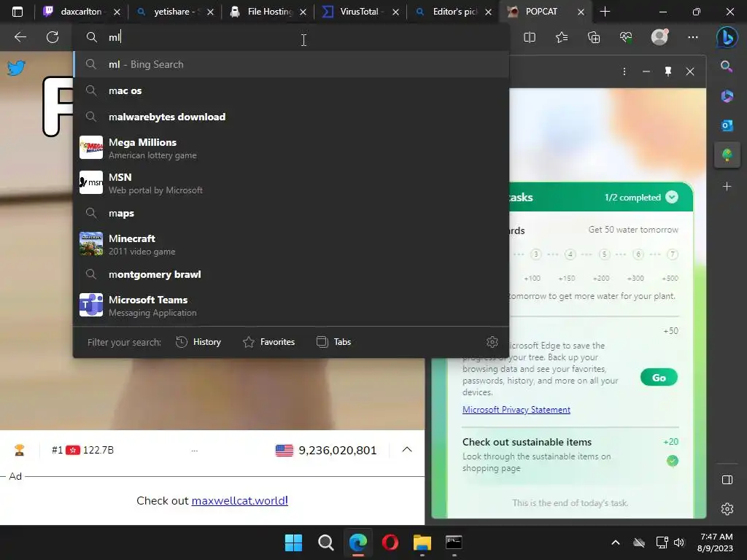
Task: Close the E-tree side panel
Action: click(x=690, y=71)
